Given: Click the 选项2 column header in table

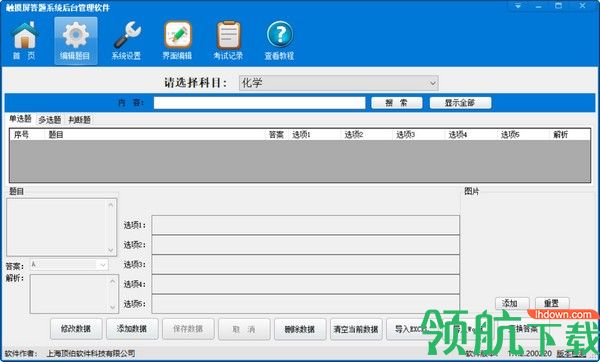Looking at the screenshot, I should tap(367, 135).
